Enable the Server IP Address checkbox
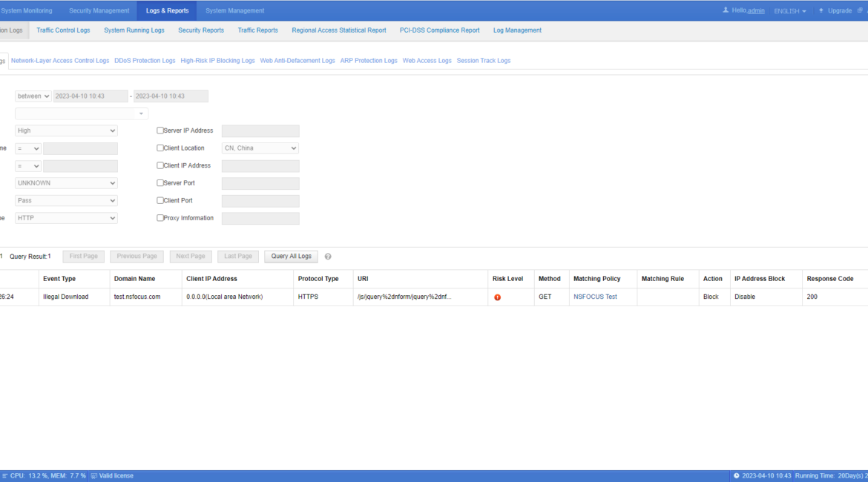This screenshot has width=868, height=482. [x=160, y=130]
